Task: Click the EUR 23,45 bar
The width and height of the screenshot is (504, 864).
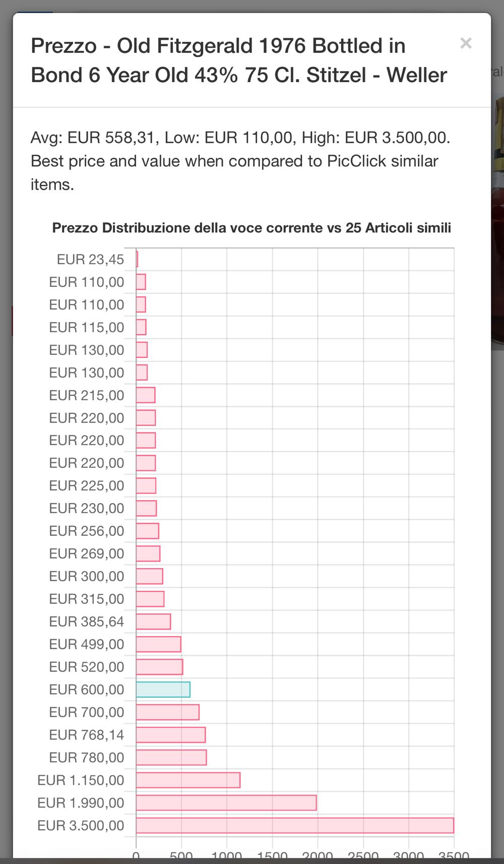Action: 137,260
